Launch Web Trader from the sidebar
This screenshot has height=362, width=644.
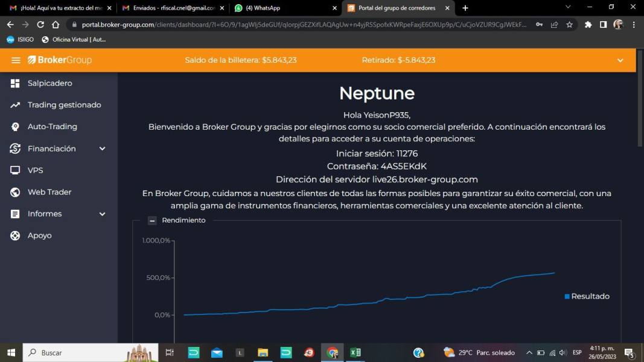[x=49, y=192]
